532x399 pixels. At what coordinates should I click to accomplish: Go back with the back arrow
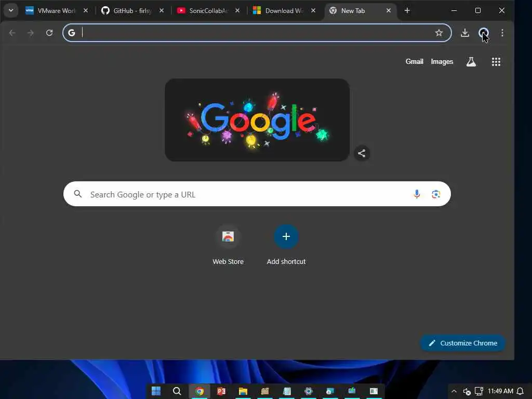12,33
